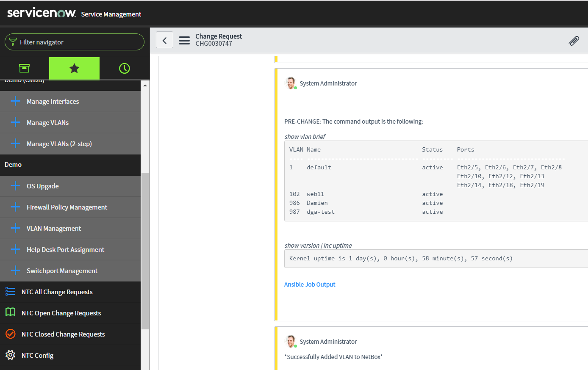The width and height of the screenshot is (588, 370).
Task: Click VLAN row 102 web11
Action: coord(366,194)
